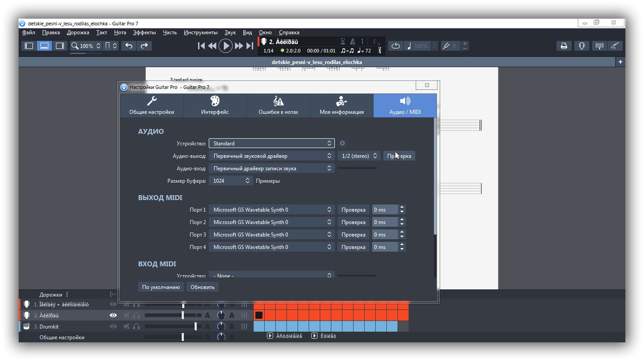Click the Drumkit track volume slider handle
Screen dimensions: 644x361
[196, 327]
